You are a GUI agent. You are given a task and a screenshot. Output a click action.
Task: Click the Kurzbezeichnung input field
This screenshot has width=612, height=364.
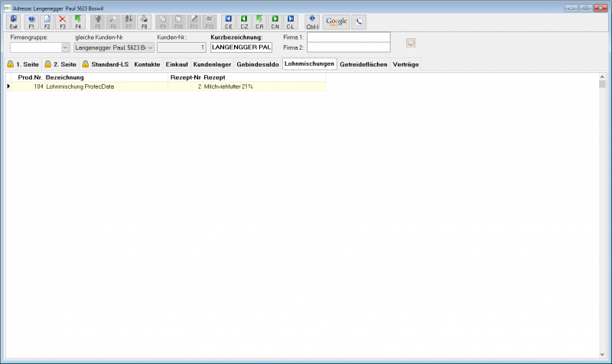pyautogui.click(x=241, y=47)
